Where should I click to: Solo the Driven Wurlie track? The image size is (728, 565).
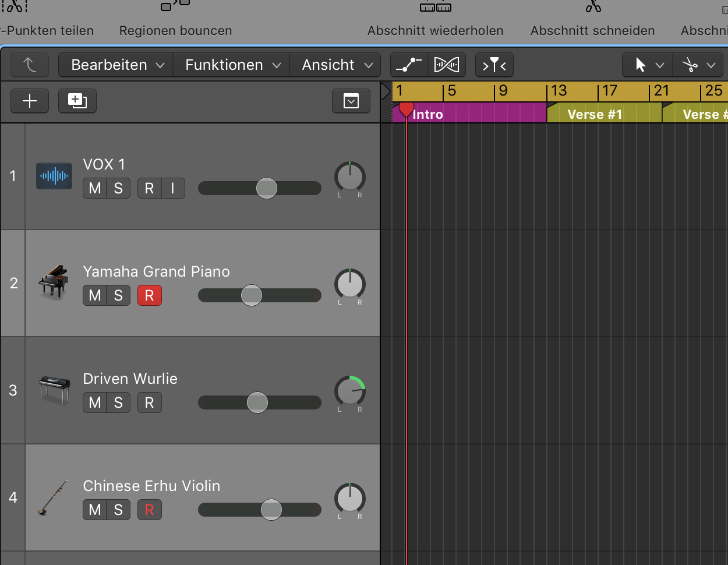pyautogui.click(x=118, y=402)
